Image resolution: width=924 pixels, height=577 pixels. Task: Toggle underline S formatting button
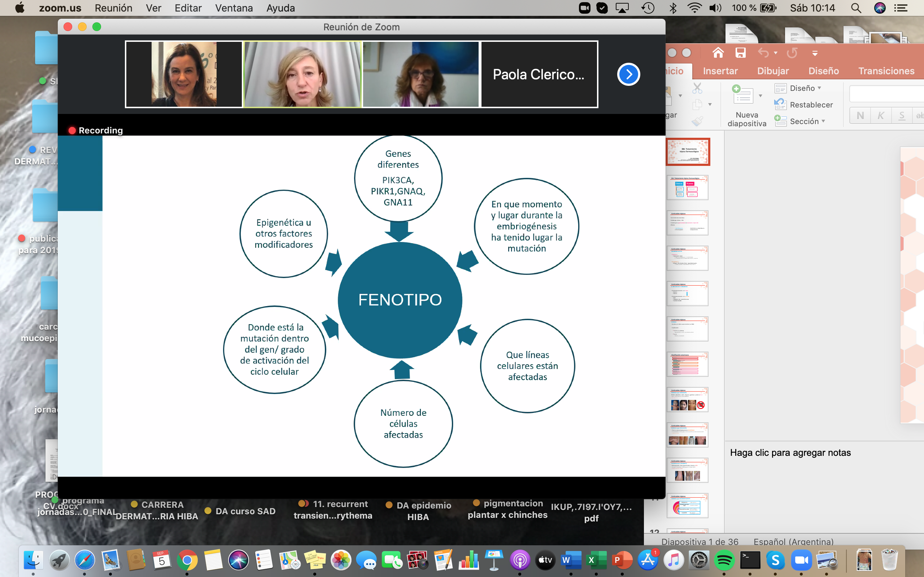[902, 115]
